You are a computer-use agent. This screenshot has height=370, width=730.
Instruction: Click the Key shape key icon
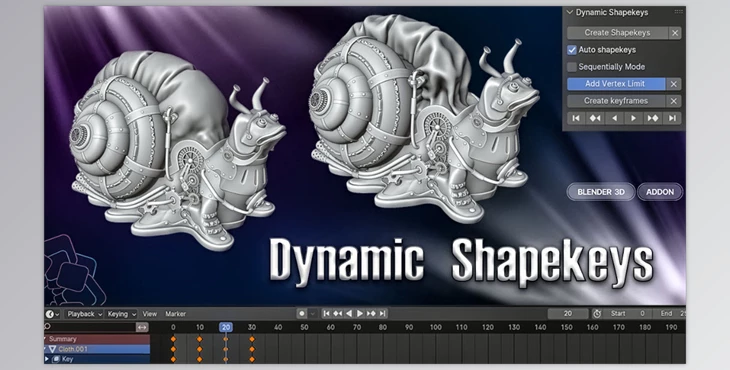56,359
